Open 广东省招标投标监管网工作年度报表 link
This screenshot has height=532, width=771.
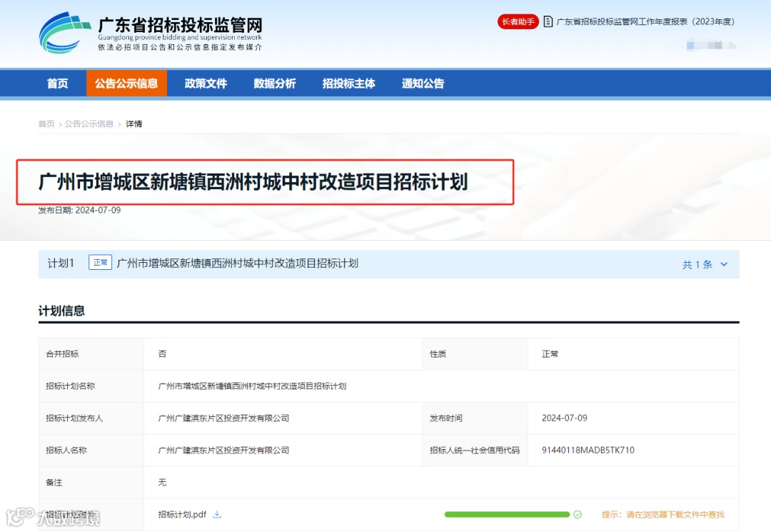tap(645, 21)
